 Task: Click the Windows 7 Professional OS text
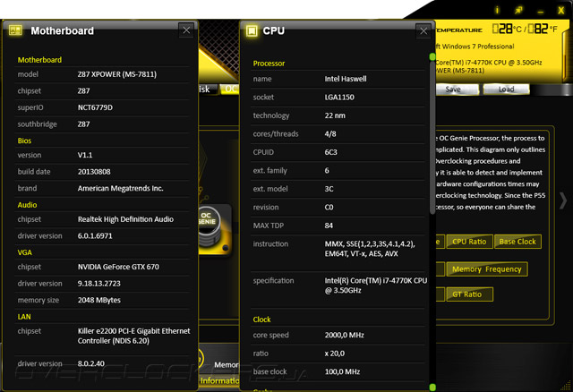pos(477,47)
